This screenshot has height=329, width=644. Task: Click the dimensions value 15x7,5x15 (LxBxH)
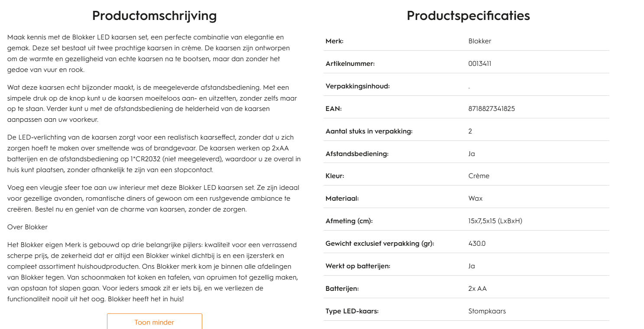[495, 221]
